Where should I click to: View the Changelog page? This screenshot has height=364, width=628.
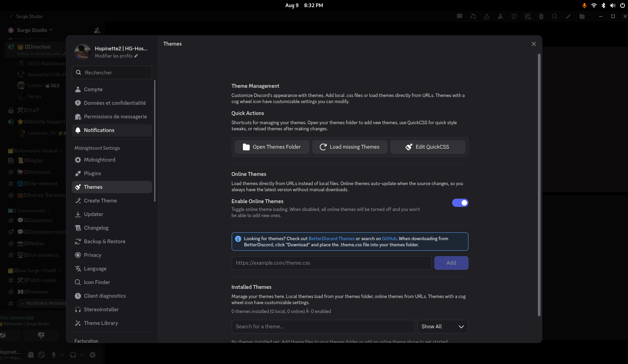click(x=112, y=228)
